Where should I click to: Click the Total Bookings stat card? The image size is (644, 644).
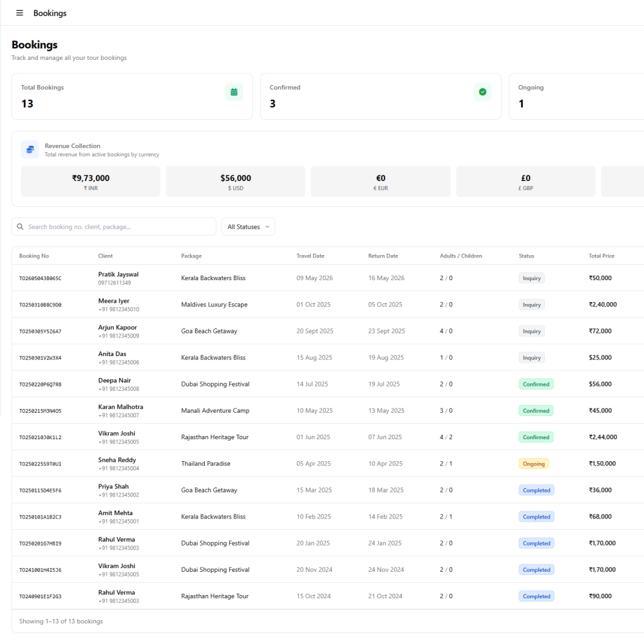(132, 97)
